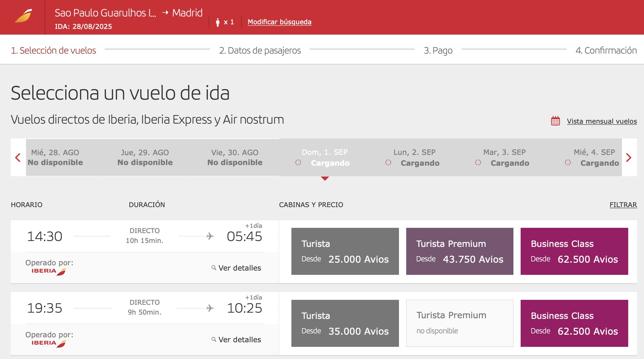The height and width of the screenshot is (359, 644).
Task: Choose Turista Premium 43.750 Avios fare
Action: 459,251
